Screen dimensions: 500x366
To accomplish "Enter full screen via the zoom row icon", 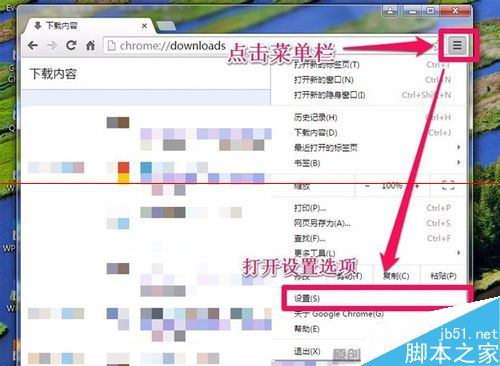I will coord(448,185).
